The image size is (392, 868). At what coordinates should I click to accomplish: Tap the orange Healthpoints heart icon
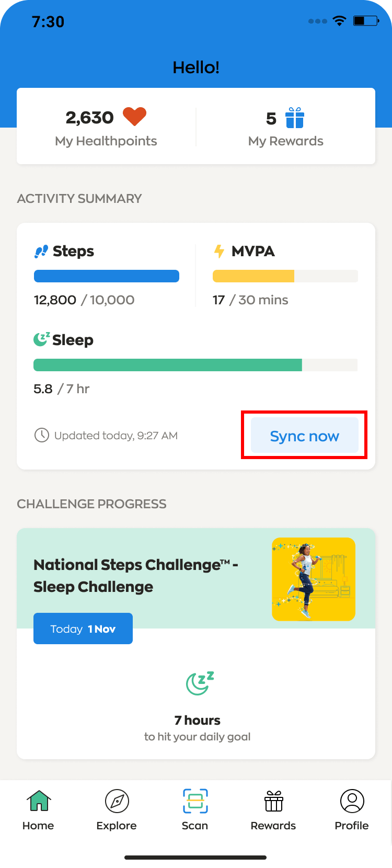134,117
